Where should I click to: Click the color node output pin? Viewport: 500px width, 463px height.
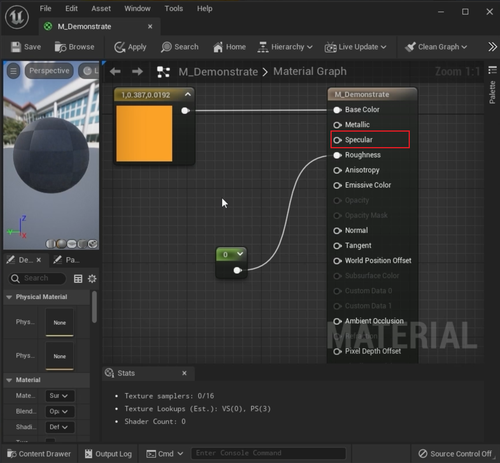[185, 111]
